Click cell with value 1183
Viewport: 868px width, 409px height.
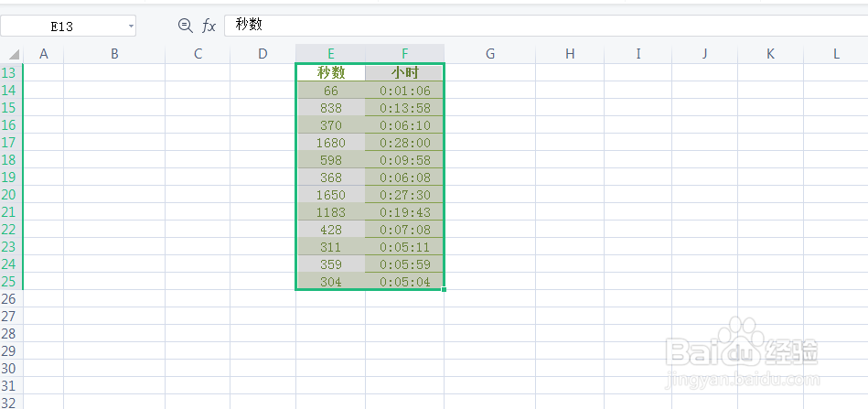click(331, 212)
